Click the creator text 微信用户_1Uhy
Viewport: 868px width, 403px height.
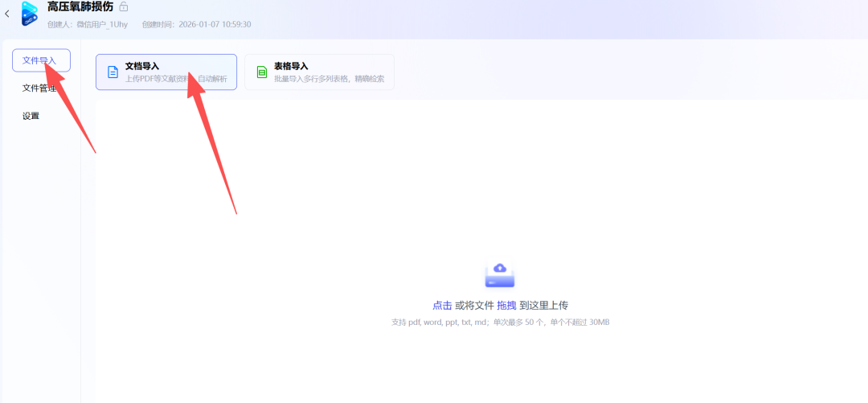[x=102, y=24]
